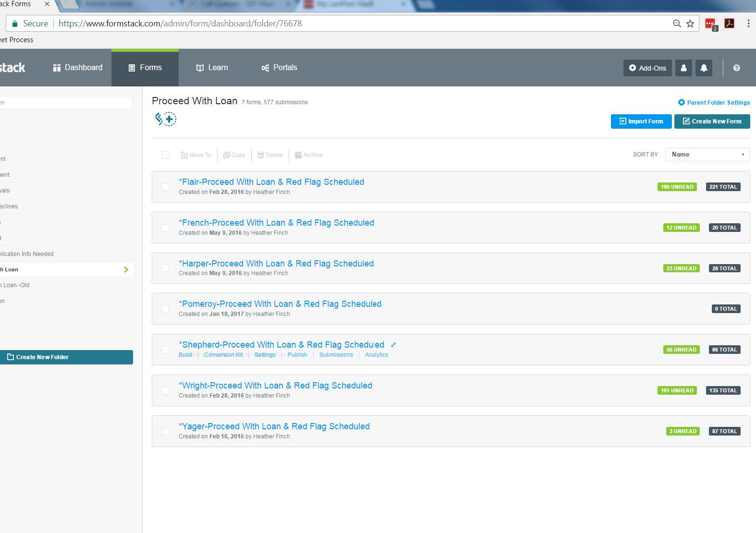Click the sidebar search input field
The image size is (756, 533).
pyautogui.click(x=66, y=102)
